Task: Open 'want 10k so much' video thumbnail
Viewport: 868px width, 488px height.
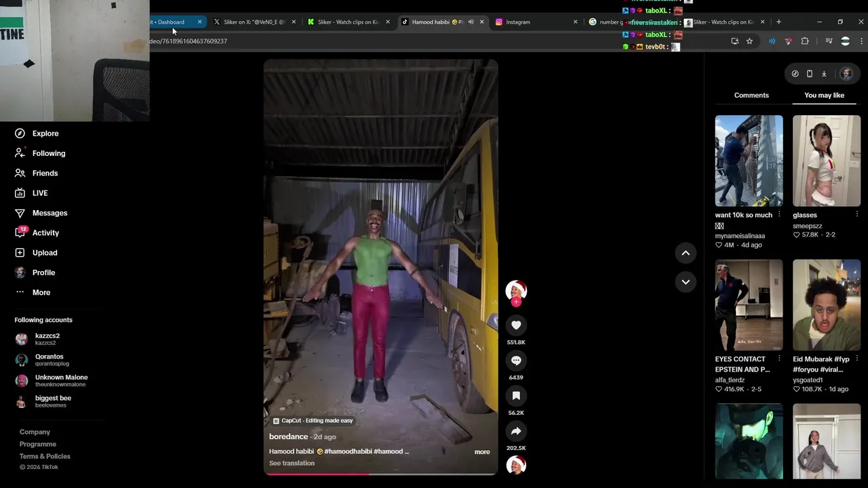Action: [749, 161]
